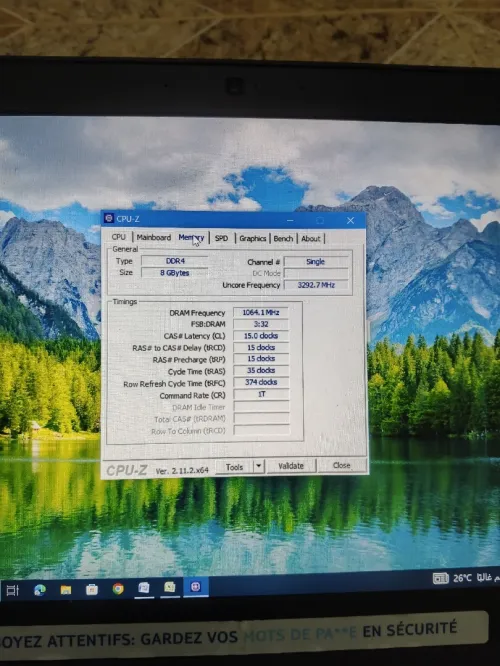This screenshot has height=666, width=500.
Task: Open the weather widget news icon
Action: coord(441,578)
